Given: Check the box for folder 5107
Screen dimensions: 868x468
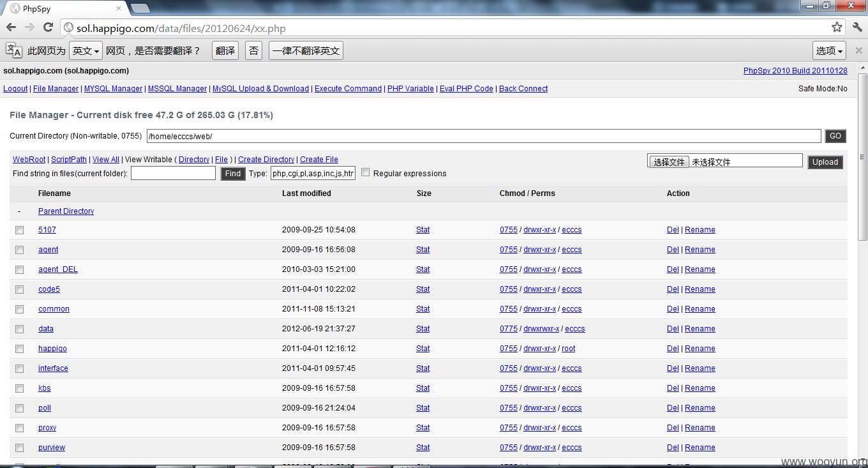Looking at the screenshot, I should tap(20, 230).
